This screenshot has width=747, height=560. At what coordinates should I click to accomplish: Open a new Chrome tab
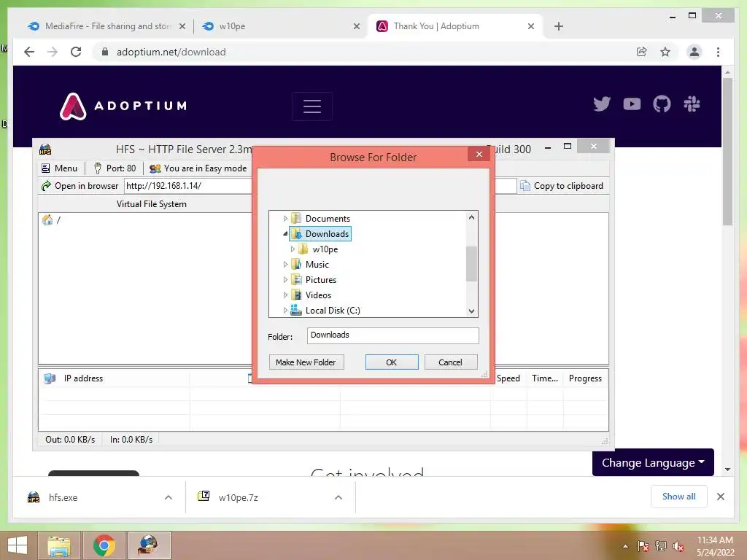[558, 26]
